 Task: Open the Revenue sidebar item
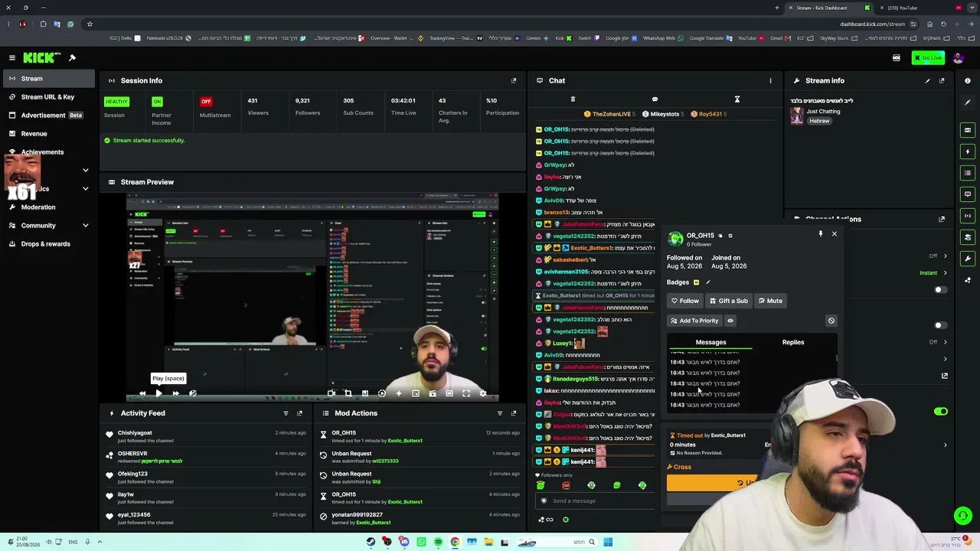(x=47, y=134)
